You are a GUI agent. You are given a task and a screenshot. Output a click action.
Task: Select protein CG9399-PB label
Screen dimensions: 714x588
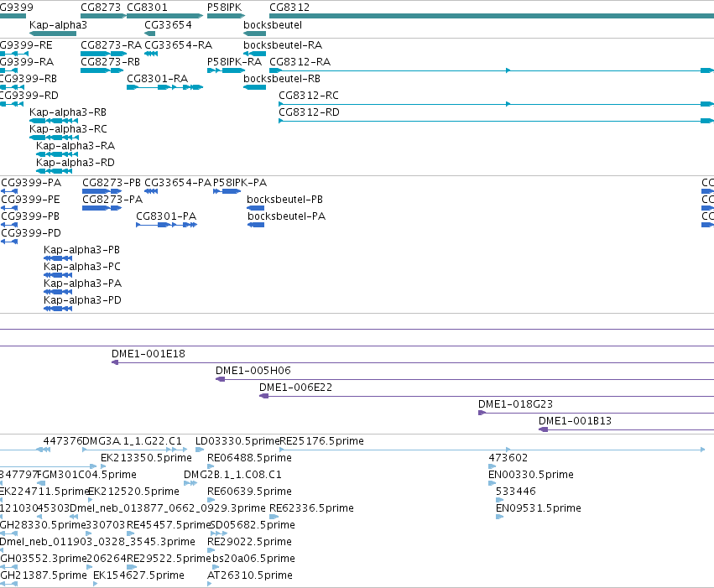click(30, 216)
